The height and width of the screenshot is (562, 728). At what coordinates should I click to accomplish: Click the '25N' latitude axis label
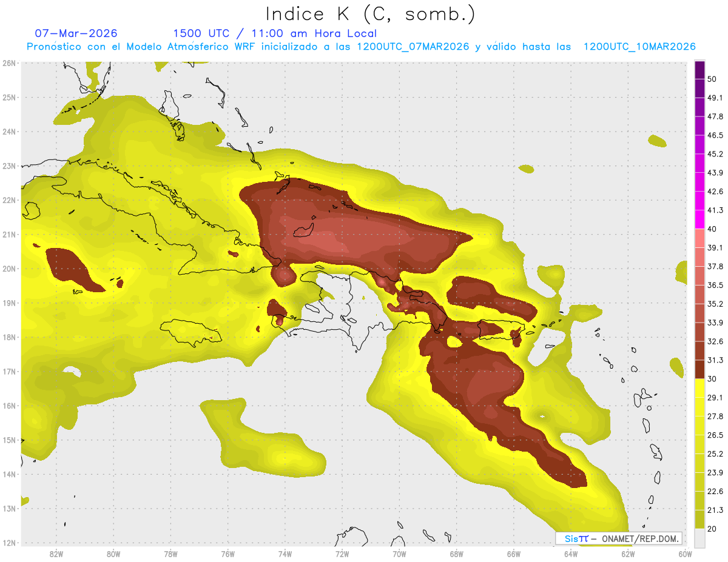pyautogui.click(x=9, y=98)
